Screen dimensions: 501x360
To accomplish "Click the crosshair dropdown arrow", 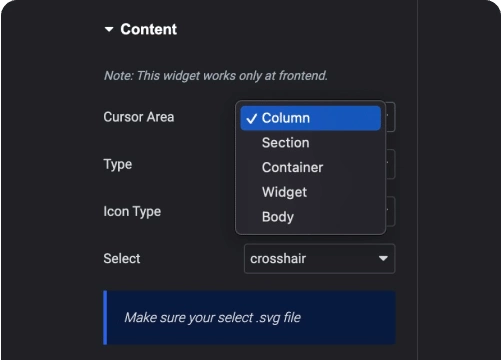I will click(x=383, y=259).
